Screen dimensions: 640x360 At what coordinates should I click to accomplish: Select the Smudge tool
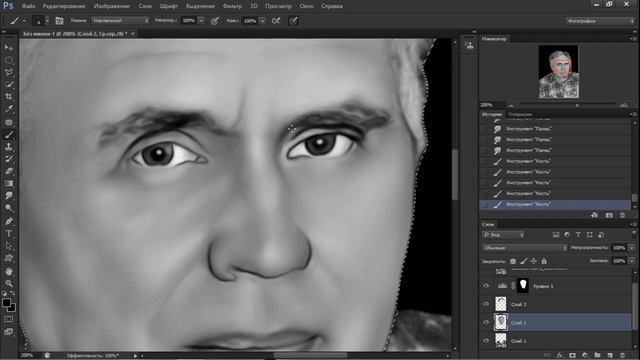click(9, 196)
